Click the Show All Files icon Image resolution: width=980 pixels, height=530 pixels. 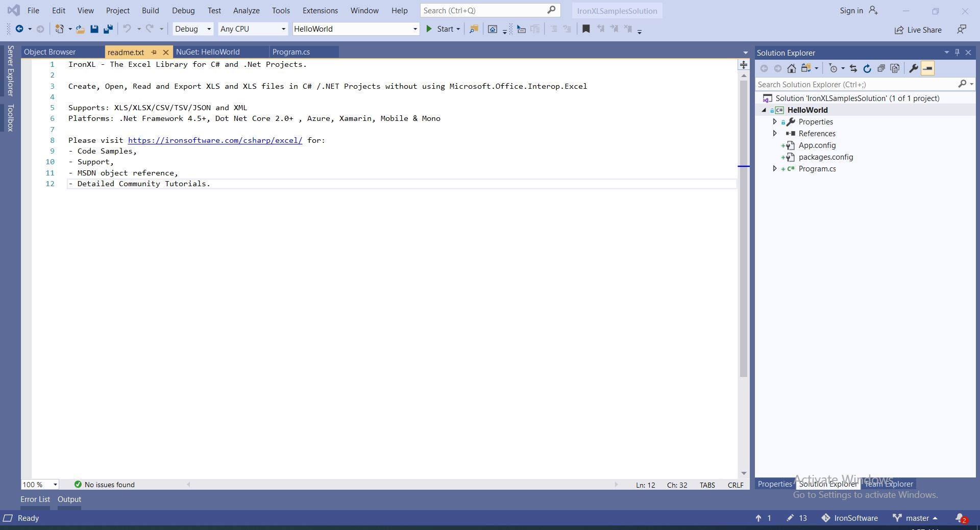(895, 68)
